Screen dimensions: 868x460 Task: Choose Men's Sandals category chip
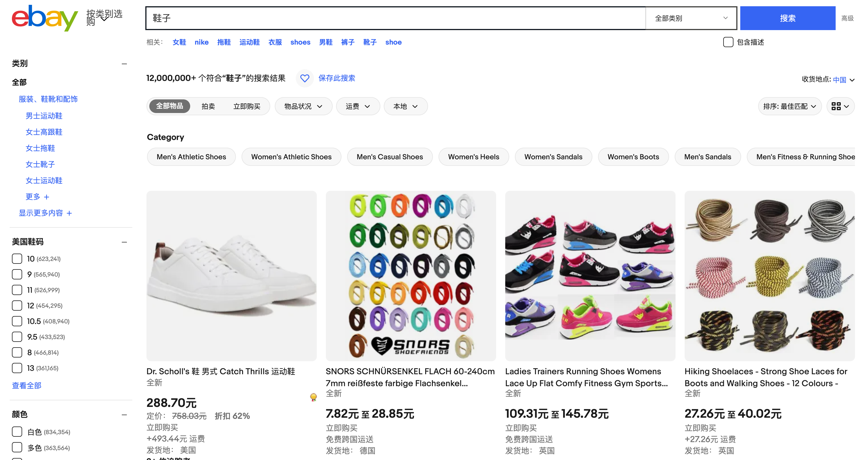708,157
